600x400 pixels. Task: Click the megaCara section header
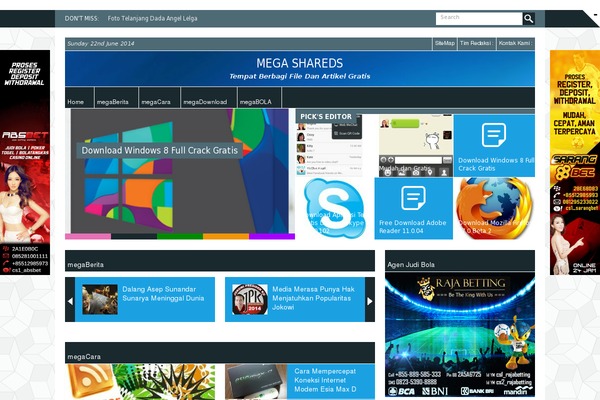tap(220, 353)
